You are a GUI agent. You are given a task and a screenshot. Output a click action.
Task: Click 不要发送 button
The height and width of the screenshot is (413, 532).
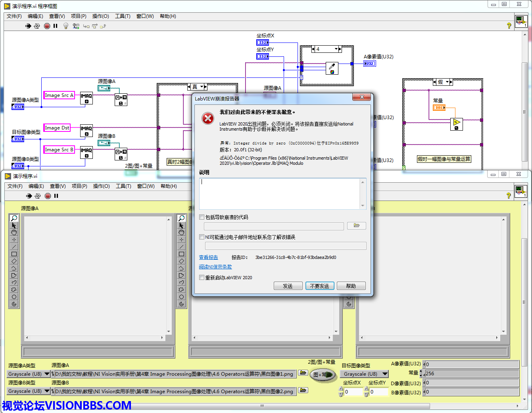tap(320, 286)
